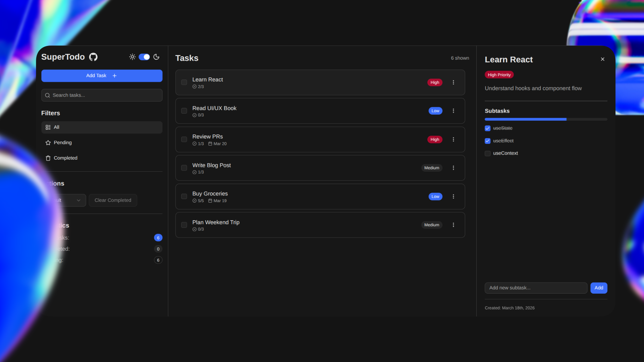
Task: Click the Low badge on Buy Groceries
Action: point(435,196)
